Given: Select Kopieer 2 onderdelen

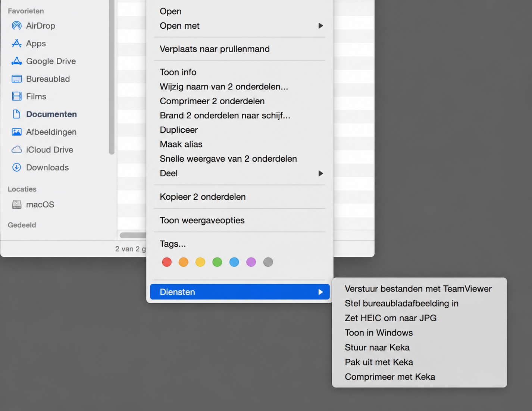Looking at the screenshot, I should point(240,197).
